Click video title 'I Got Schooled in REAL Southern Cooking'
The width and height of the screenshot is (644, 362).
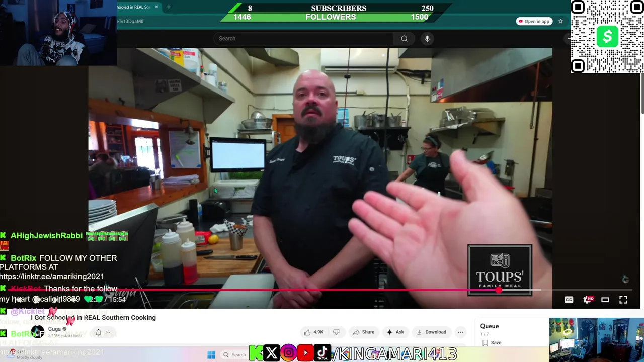point(94,318)
